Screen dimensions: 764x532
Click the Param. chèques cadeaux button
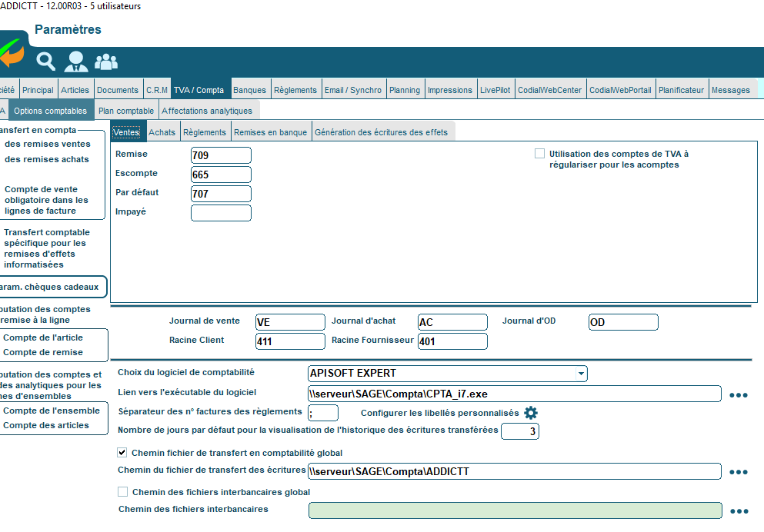pos(52,288)
